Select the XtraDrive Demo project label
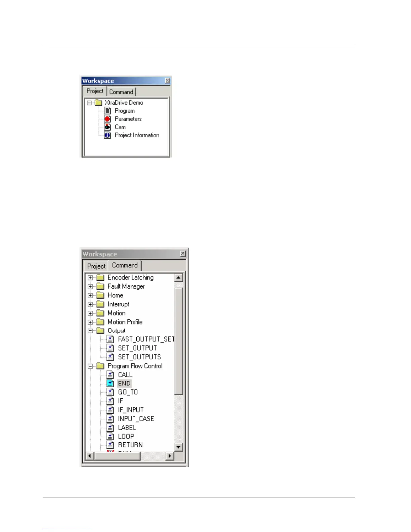 (x=124, y=102)
